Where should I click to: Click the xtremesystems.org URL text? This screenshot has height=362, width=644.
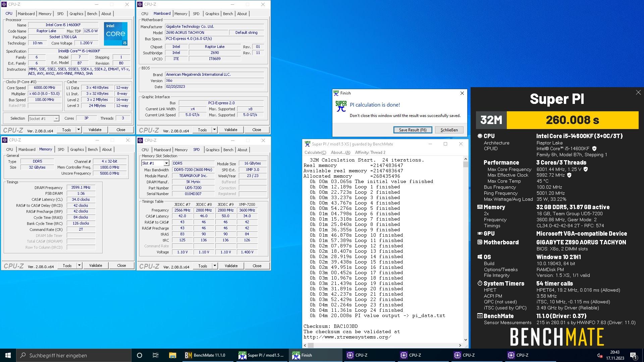[x=347, y=337]
